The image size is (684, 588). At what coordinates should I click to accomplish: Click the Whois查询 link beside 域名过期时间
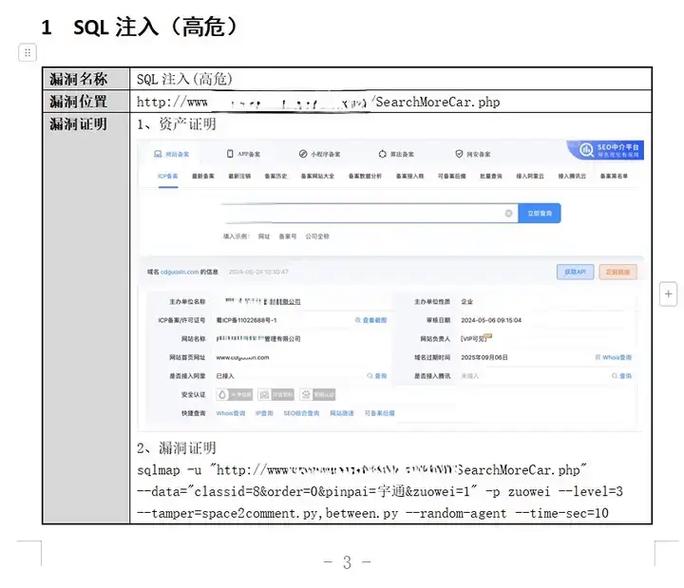(613, 357)
